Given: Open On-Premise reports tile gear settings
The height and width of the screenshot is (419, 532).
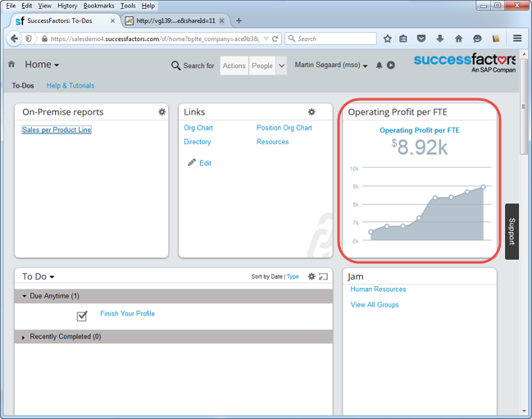Looking at the screenshot, I should click(x=161, y=112).
